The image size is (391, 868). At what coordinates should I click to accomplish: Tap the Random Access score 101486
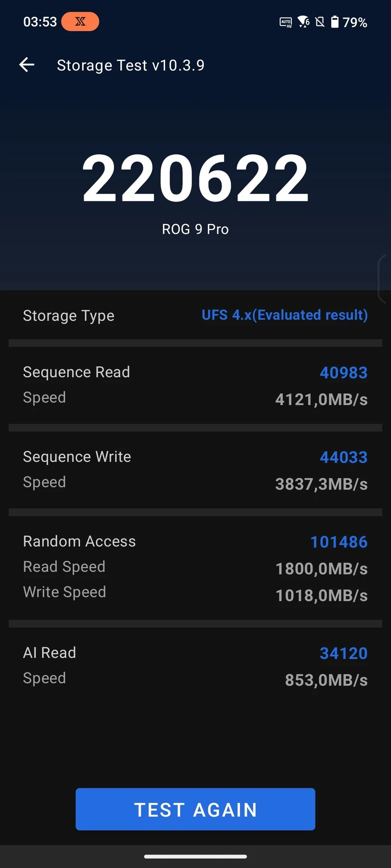pos(339,542)
